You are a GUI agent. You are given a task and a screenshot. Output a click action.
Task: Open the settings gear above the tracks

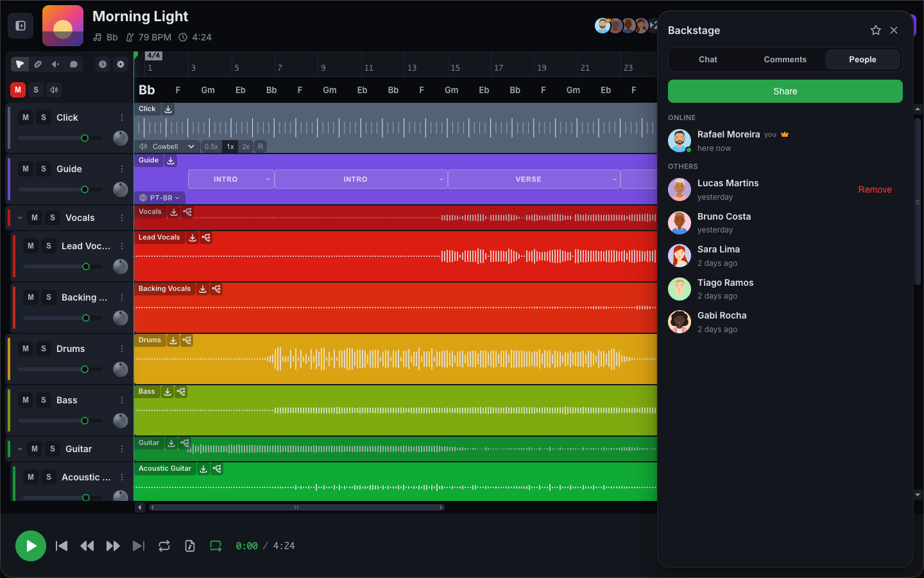tap(121, 64)
